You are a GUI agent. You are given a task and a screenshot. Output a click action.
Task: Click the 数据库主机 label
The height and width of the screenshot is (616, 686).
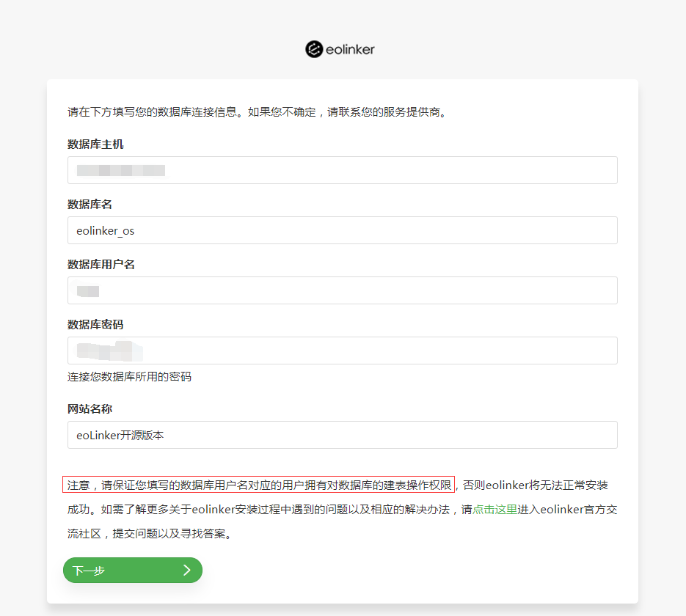(x=95, y=144)
